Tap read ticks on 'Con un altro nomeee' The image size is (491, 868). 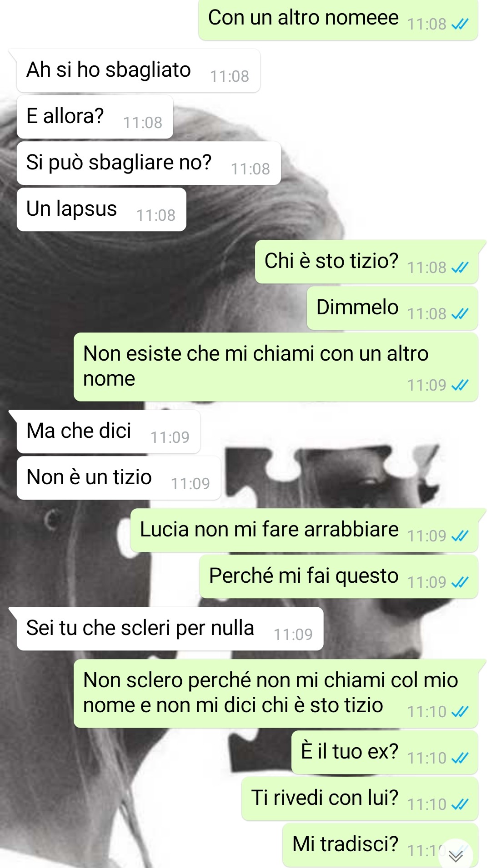coord(460,24)
